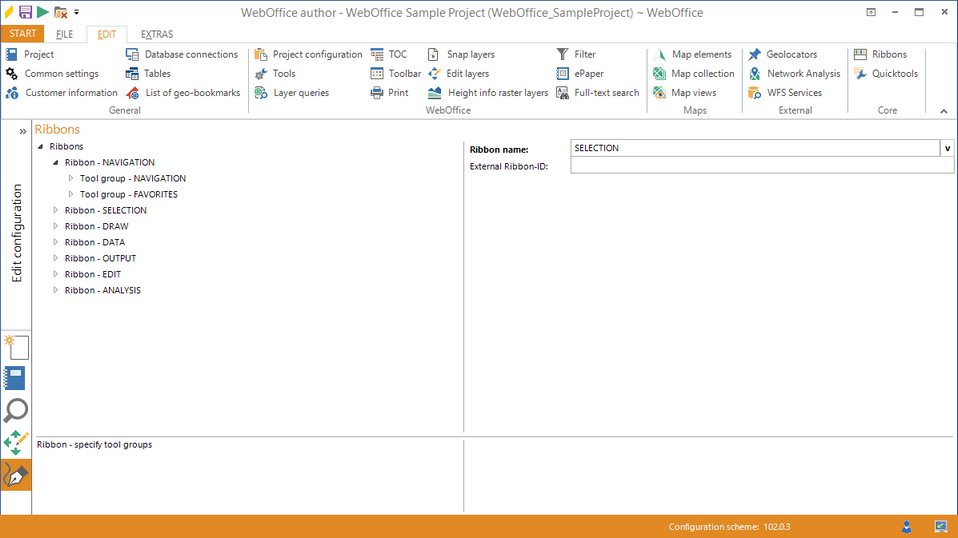
Task: Expand Ribbon - SELECTION node
Action: [56, 210]
